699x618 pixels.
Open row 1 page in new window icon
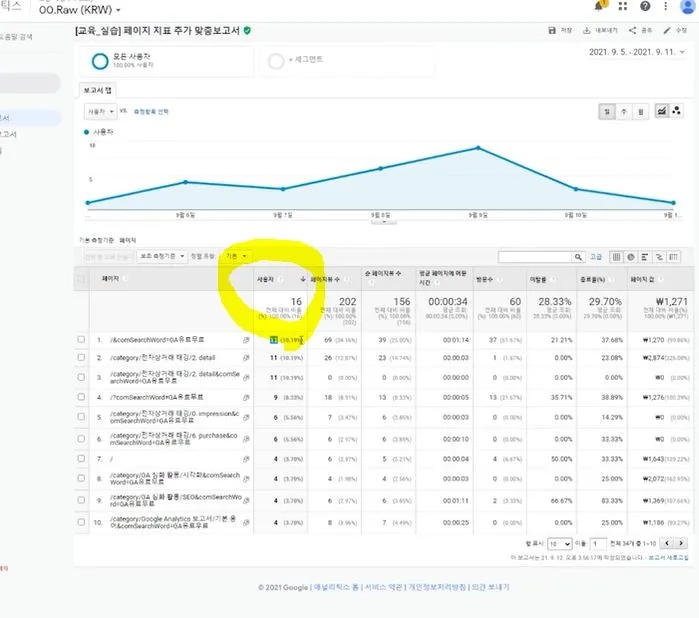tap(246, 340)
